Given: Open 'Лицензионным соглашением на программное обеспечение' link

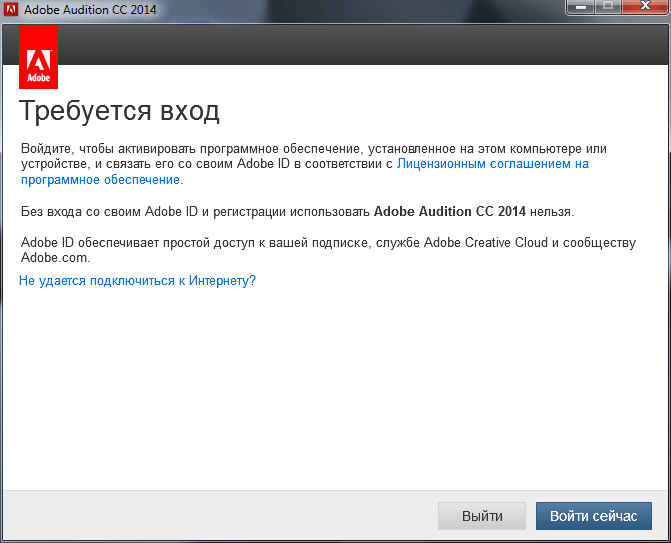Looking at the screenshot, I should click(493, 164).
